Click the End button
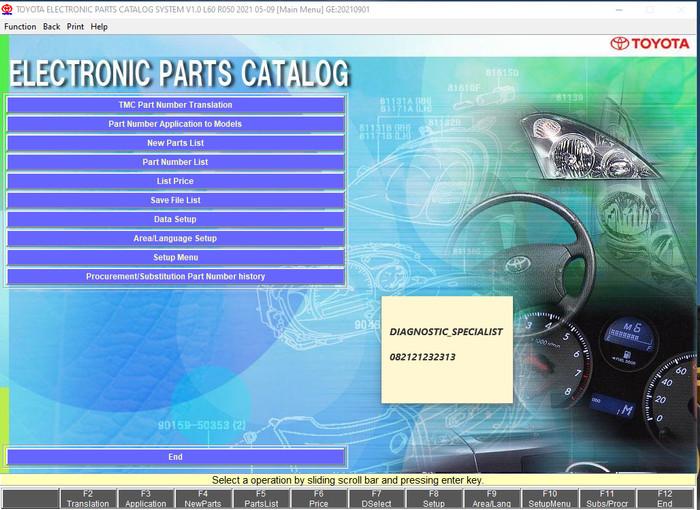This screenshot has height=510, width=700. [x=175, y=457]
